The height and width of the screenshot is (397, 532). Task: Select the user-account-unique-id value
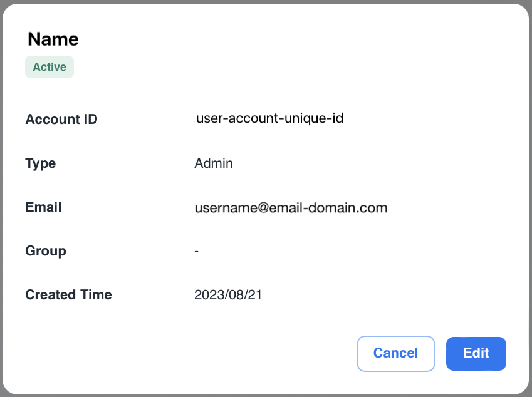269,118
